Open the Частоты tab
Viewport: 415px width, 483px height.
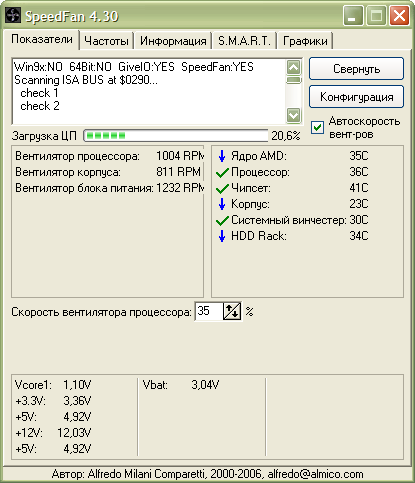click(106, 41)
